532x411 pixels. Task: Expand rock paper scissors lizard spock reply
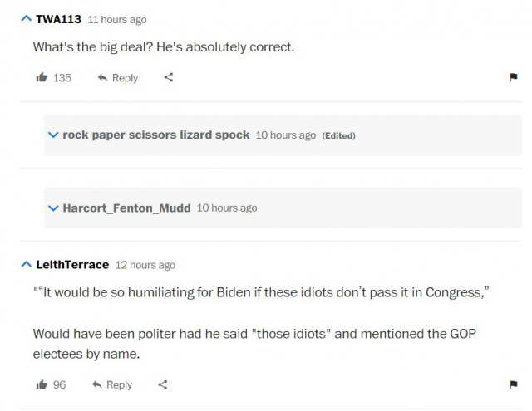[54, 135]
